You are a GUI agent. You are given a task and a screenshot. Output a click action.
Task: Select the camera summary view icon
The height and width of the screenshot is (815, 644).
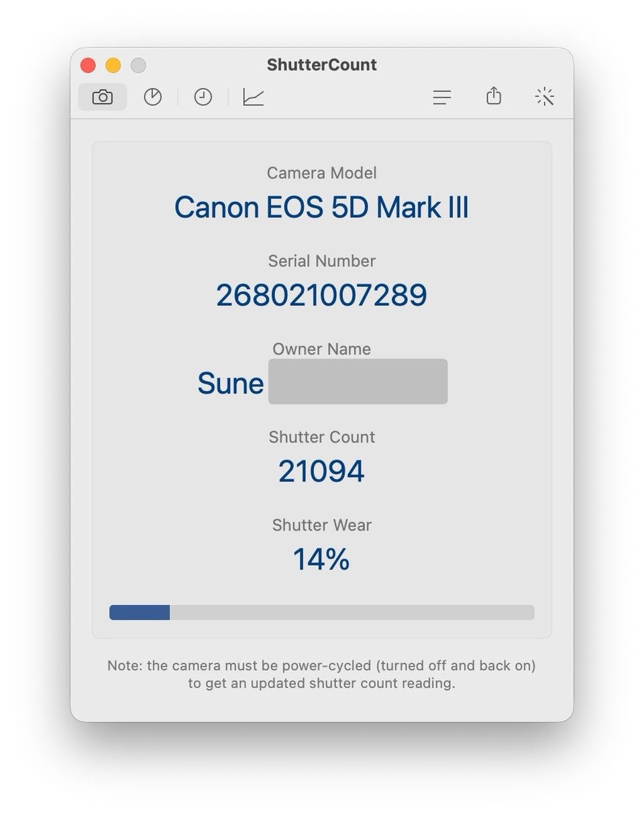pos(102,97)
